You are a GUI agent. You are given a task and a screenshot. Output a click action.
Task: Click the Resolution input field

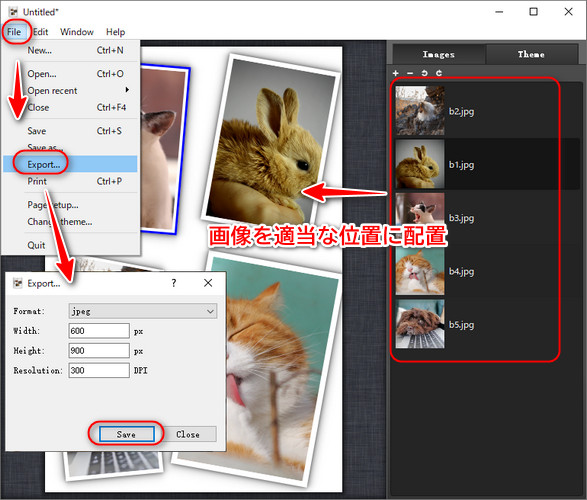[x=99, y=371]
